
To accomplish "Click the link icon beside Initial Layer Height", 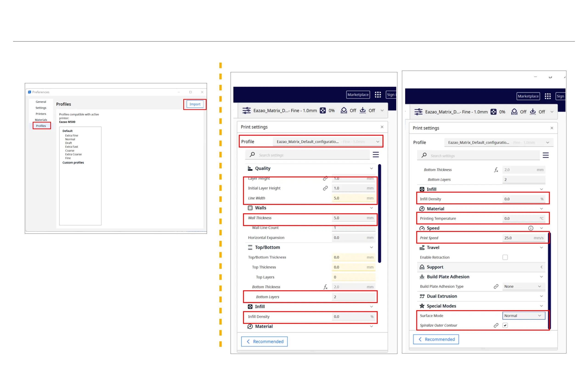I will 325,188.
